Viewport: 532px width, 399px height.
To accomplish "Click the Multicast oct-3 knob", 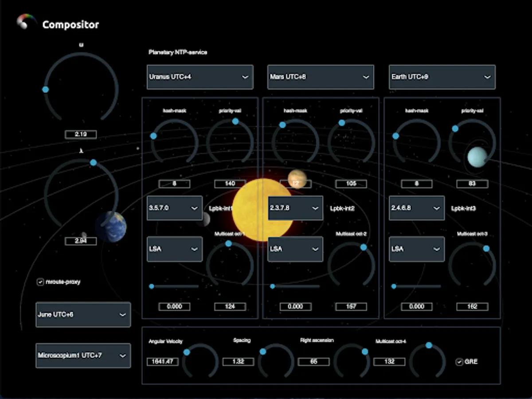I will click(x=472, y=265).
